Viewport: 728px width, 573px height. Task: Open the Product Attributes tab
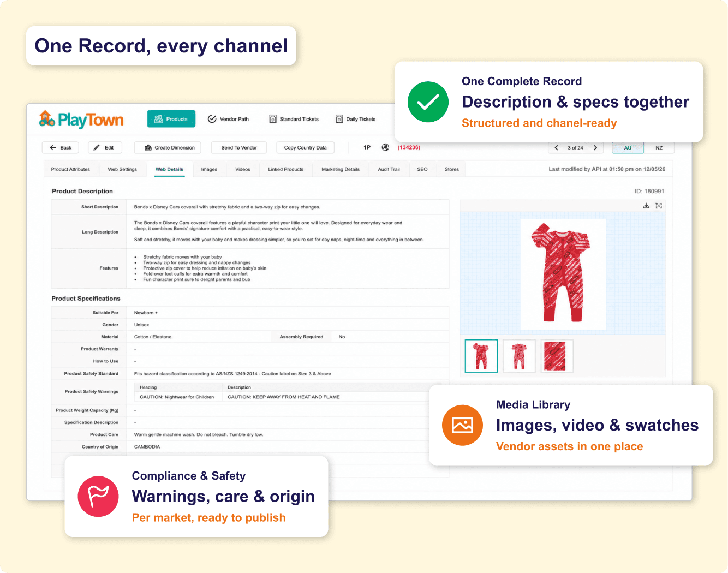click(70, 169)
